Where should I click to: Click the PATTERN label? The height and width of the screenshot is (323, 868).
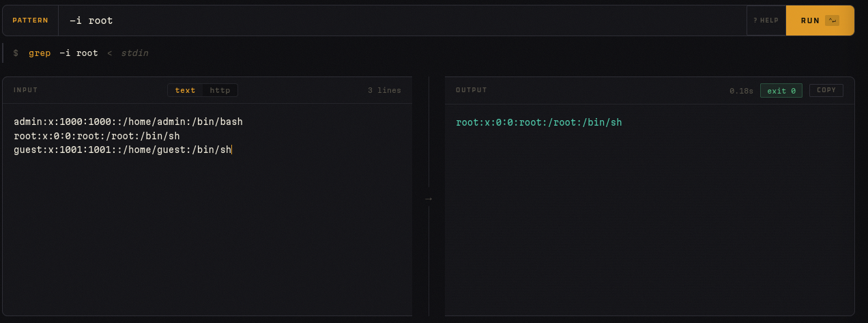pyautogui.click(x=31, y=20)
